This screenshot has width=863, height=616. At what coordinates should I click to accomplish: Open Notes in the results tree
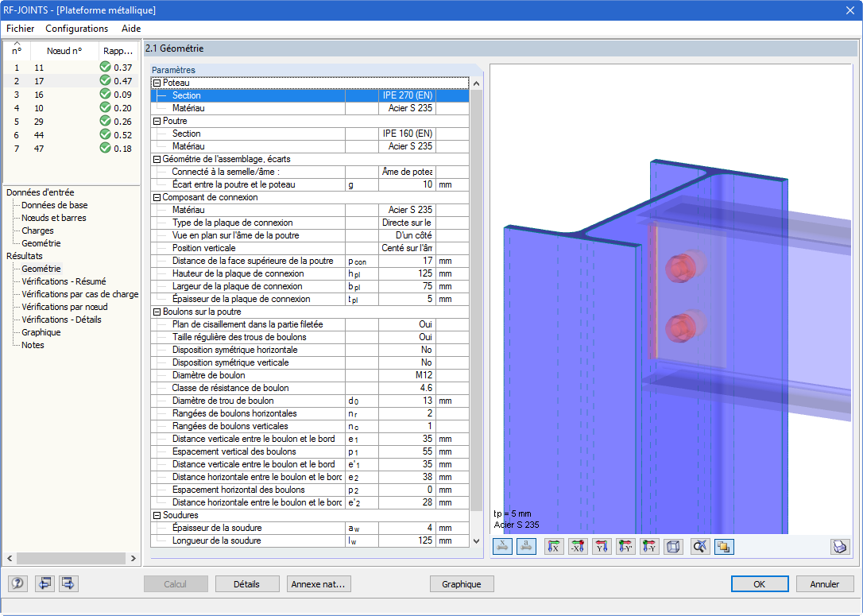pos(33,345)
